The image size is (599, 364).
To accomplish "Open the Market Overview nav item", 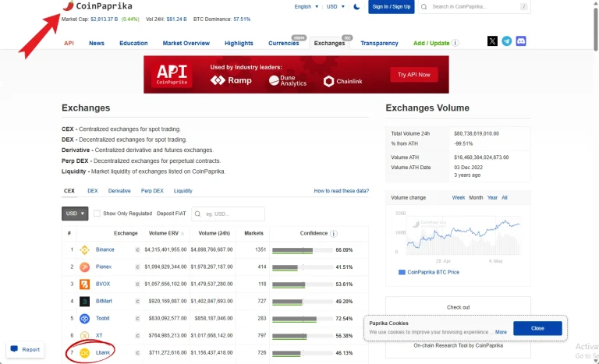I will 186,43.
